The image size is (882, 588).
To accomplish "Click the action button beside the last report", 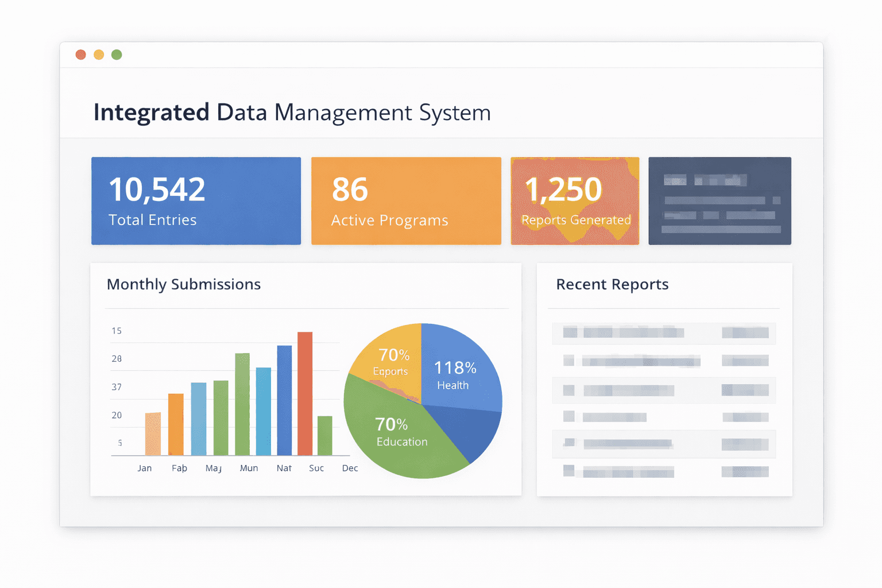I will (x=745, y=471).
